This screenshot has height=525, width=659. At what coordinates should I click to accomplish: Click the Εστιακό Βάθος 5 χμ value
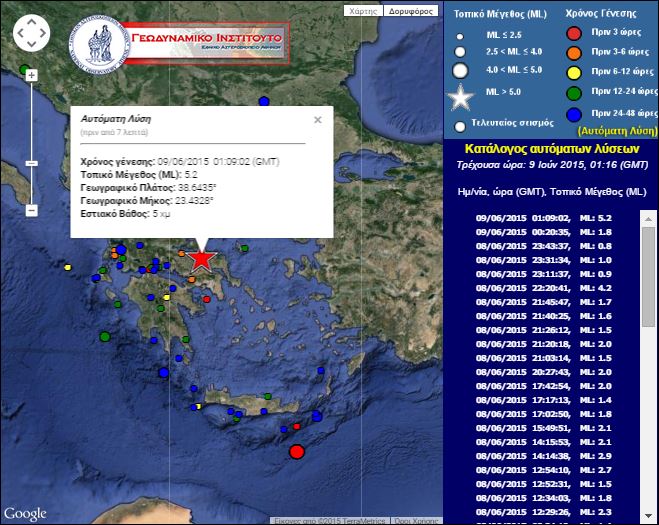(161, 214)
